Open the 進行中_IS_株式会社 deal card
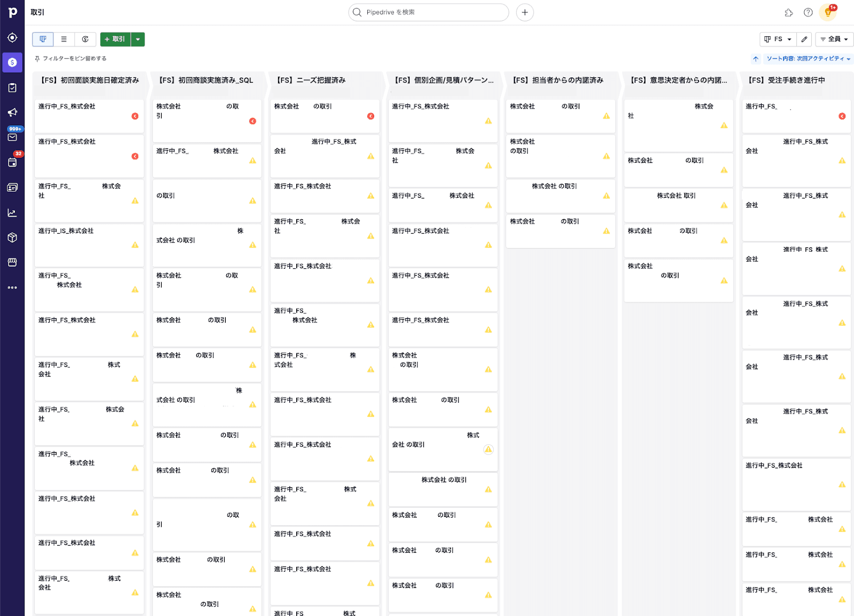This screenshot has width=854, height=616. click(89, 245)
